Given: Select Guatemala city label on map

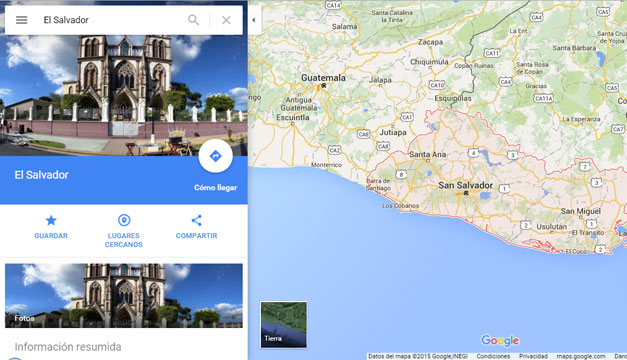Looking at the screenshot, I should [323, 78].
